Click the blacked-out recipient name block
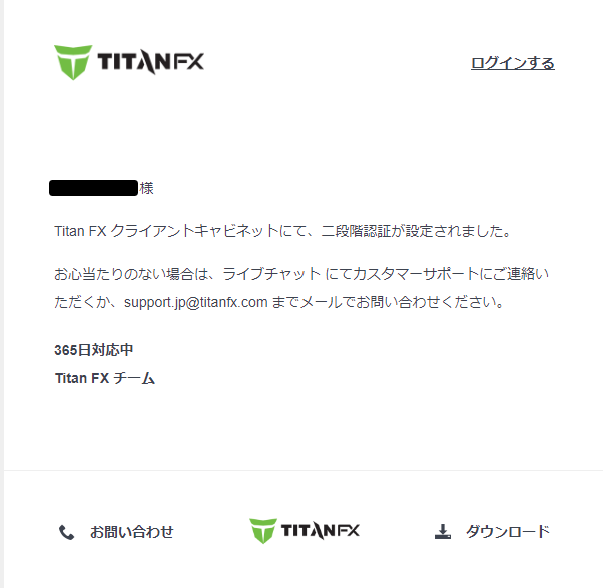 (93, 188)
